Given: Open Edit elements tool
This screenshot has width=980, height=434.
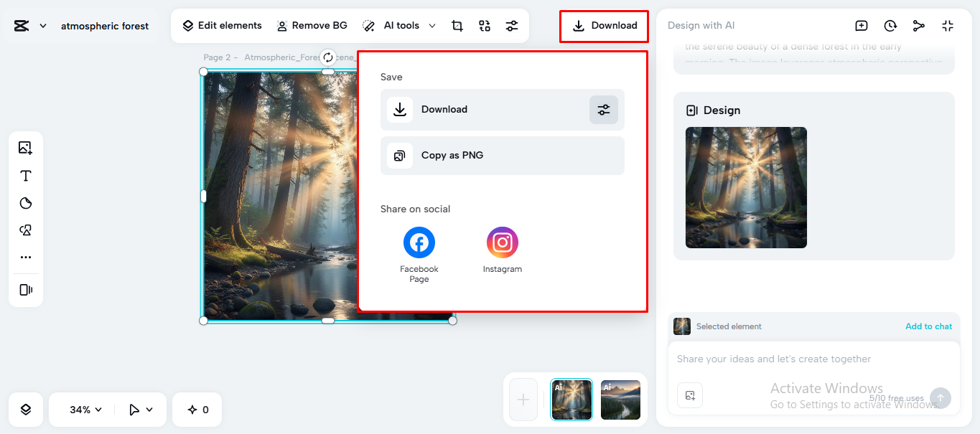Looking at the screenshot, I should click(222, 25).
